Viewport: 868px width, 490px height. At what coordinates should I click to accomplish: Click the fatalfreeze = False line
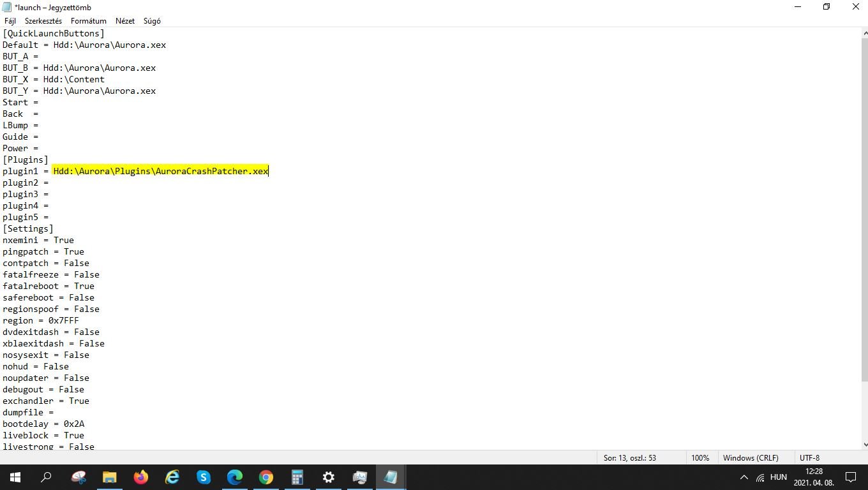(51, 274)
